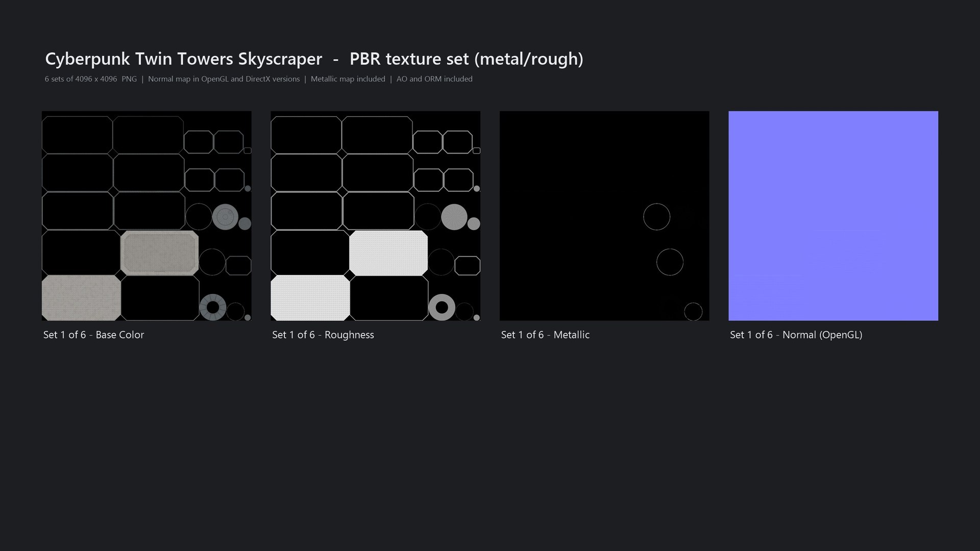The width and height of the screenshot is (980, 551).
Task: Click the Normal (OpenGL) texture thumbnail
Action: pyautogui.click(x=833, y=216)
